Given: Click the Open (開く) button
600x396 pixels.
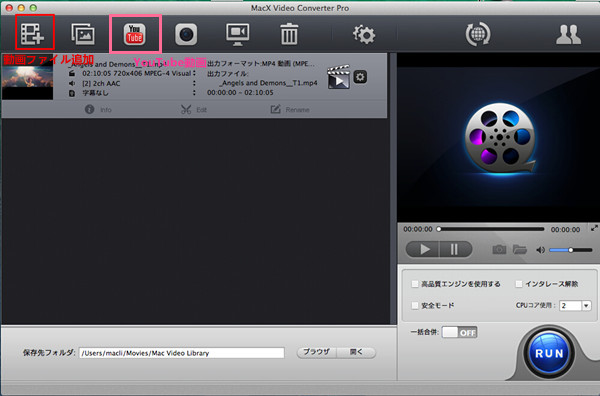Looking at the screenshot, I should pyautogui.click(x=356, y=352).
